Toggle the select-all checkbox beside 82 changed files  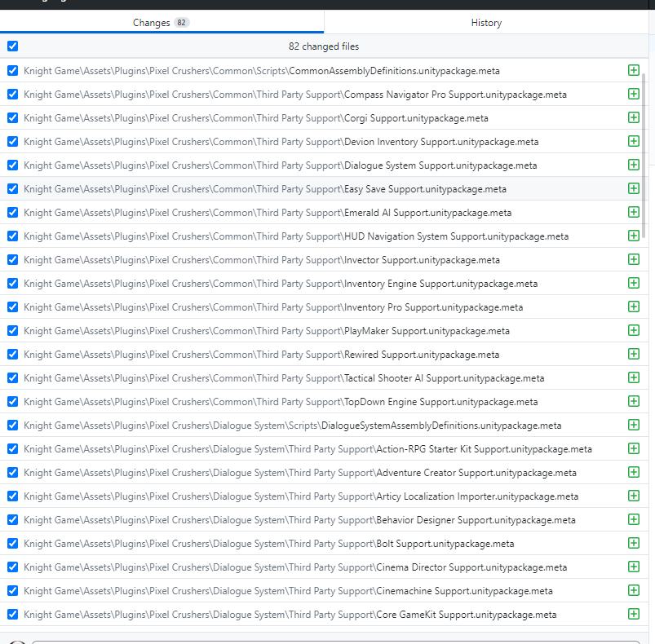pos(12,46)
